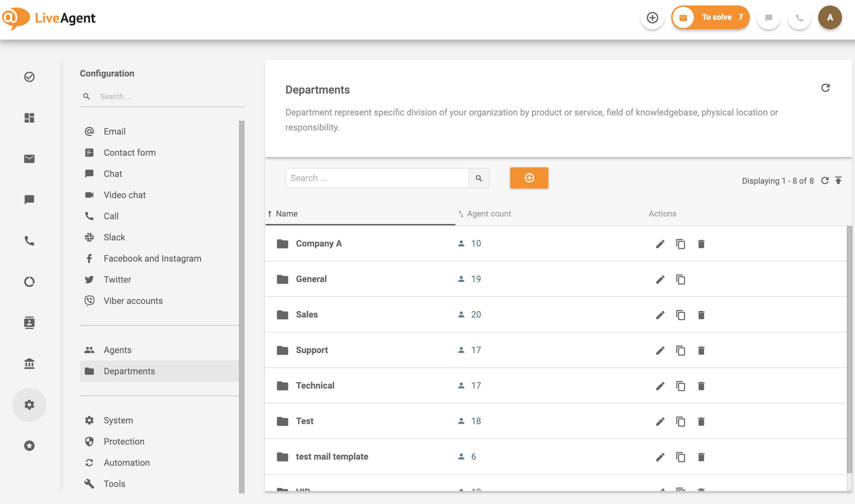Click the account avatar labeled A
This screenshot has height=504, width=855.
pyautogui.click(x=830, y=17)
